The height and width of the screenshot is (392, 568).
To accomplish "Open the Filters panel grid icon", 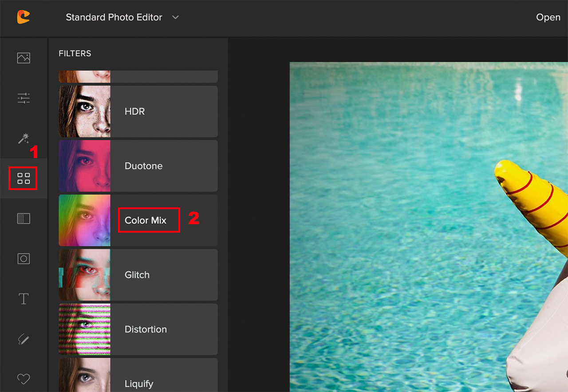I will point(23,178).
